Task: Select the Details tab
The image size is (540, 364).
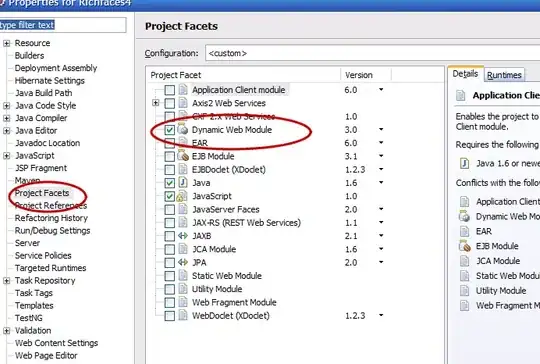Action: [x=465, y=73]
